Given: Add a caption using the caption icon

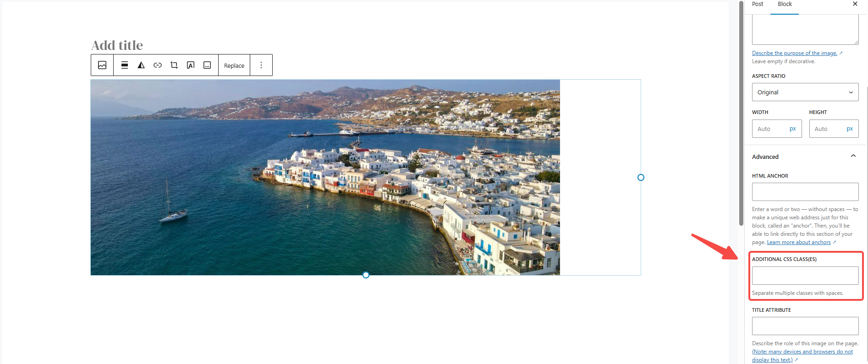Looking at the screenshot, I should [x=207, y=65].
